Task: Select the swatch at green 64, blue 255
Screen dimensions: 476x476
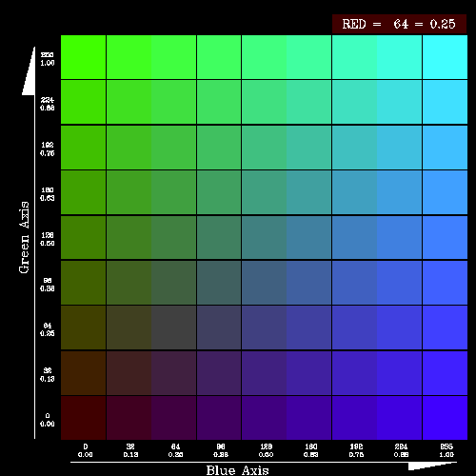Action: point(445,327)
